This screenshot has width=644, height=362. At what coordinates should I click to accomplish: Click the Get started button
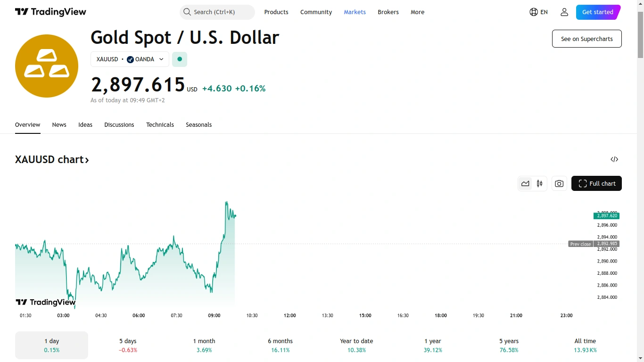pyautogui.click(x=597, y=12)
